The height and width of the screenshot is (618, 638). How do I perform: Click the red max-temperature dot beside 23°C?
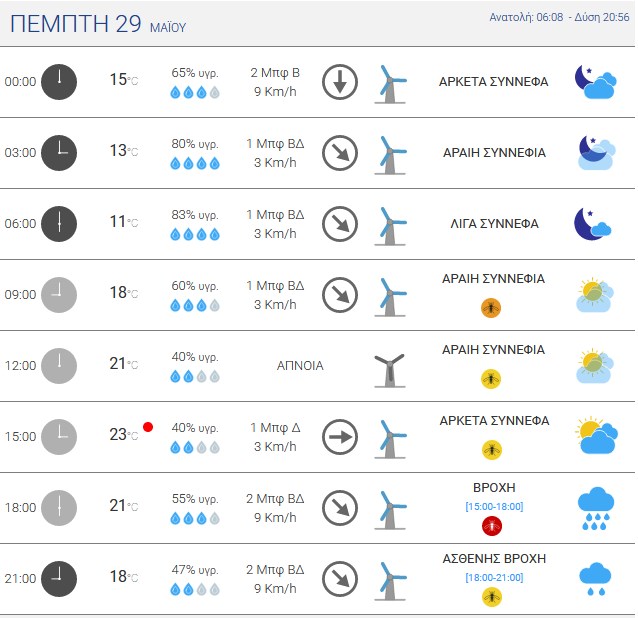click(x=148, y=427)
